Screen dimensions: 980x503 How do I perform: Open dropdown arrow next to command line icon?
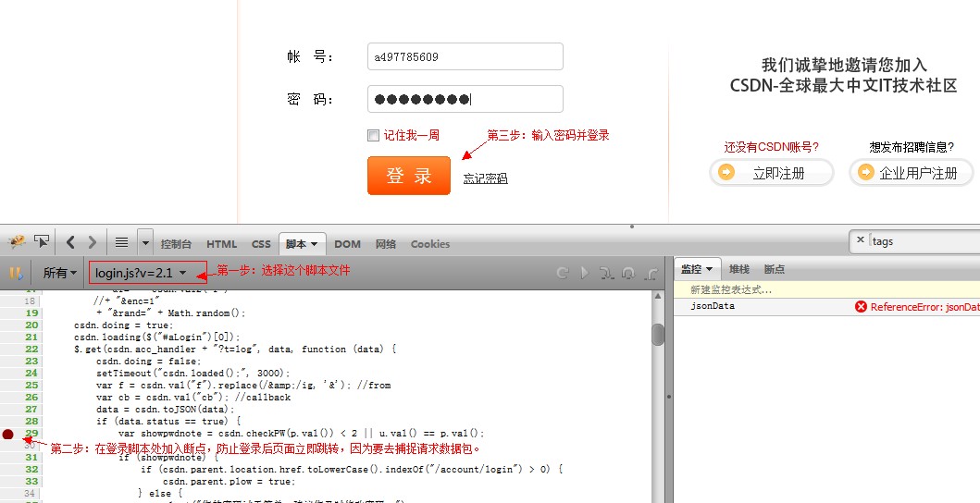pos(145,242)
